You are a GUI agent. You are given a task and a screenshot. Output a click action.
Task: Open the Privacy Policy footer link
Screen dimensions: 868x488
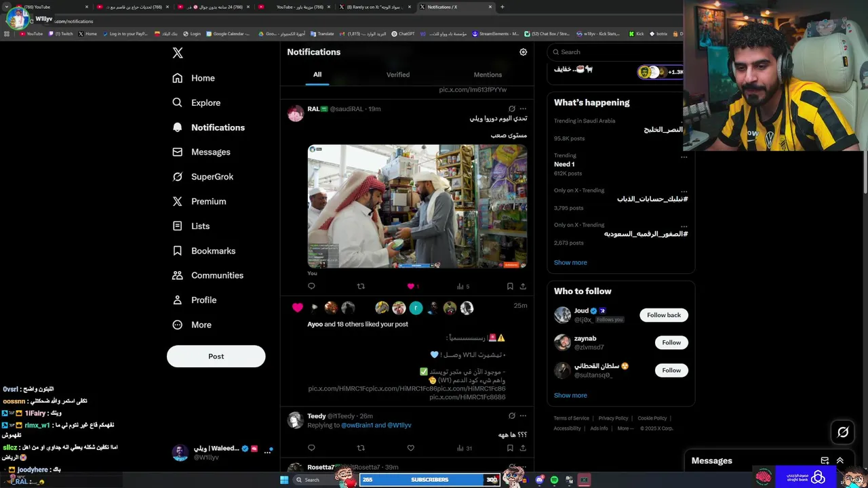click(613, 418)
